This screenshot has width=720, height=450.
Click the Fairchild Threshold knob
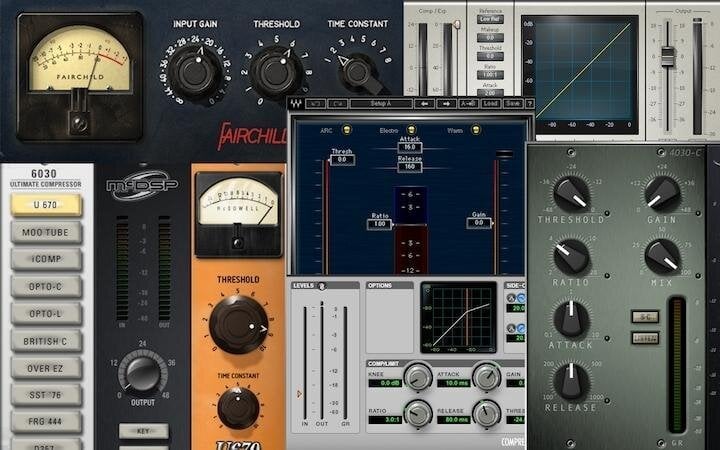tap(276, 71)
